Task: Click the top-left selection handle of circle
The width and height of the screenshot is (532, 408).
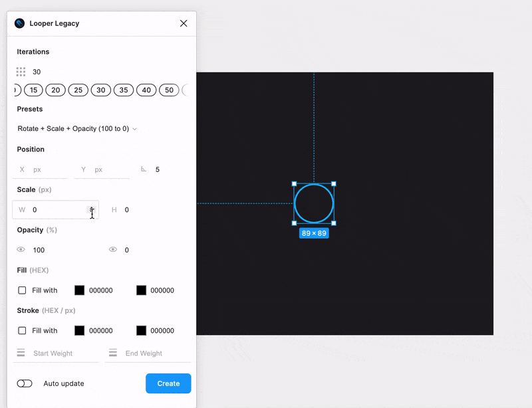Action: (x=294, y=184)
